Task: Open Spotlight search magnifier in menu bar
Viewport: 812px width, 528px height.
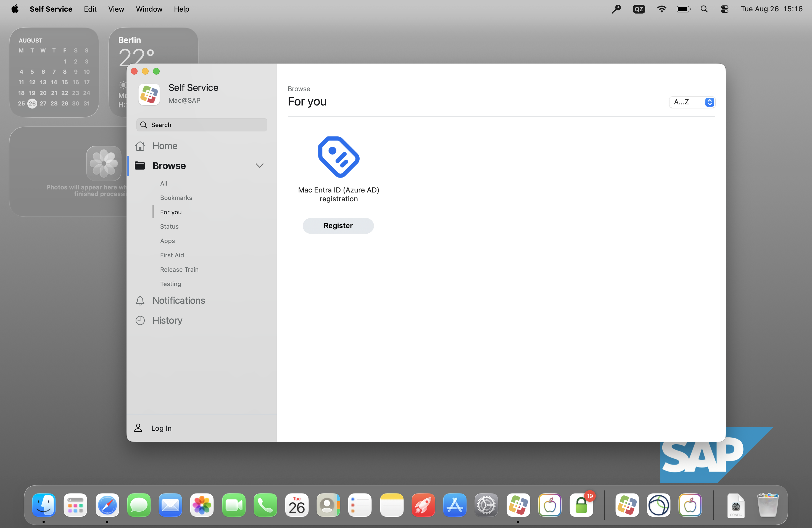Action: tap(704, 9)
